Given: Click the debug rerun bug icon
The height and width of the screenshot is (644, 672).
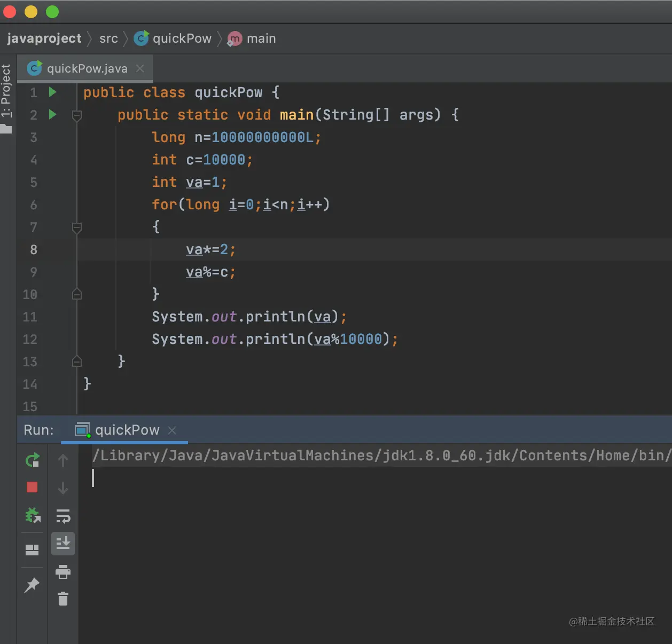Looking at the screenshot, I should point(33,516).
